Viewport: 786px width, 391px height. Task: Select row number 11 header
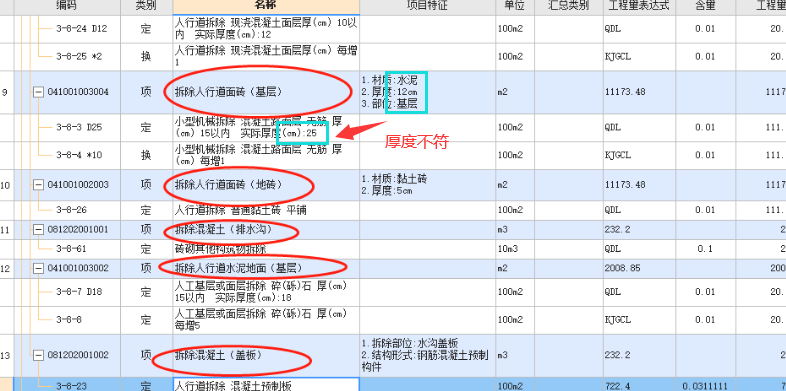click(x=7, y=230)
